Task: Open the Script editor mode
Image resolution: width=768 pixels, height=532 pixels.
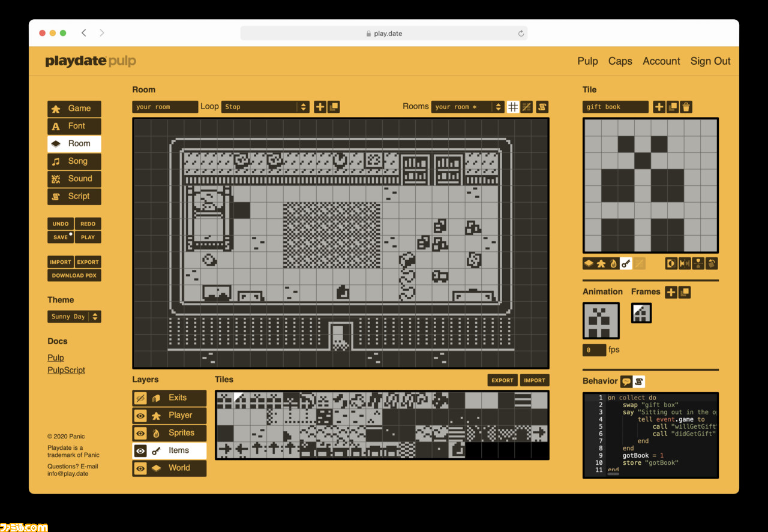Action: coord(74,197)
